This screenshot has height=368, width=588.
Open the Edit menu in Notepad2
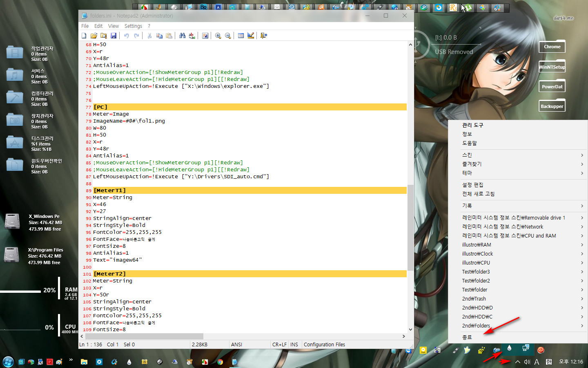98,26
